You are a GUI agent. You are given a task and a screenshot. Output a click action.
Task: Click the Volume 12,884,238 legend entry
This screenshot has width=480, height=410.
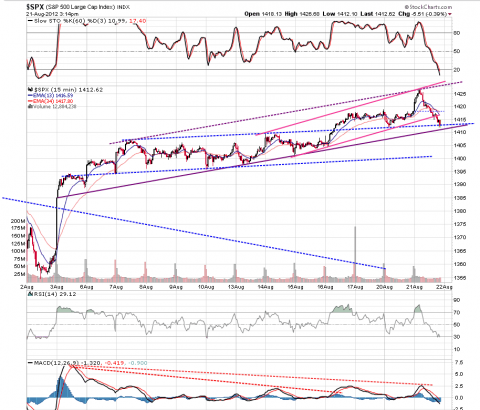coord(52,107)
